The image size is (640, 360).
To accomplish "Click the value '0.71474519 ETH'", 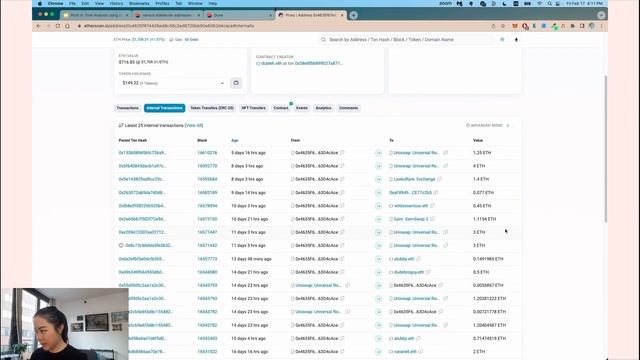I will click(x=489, y=338).
